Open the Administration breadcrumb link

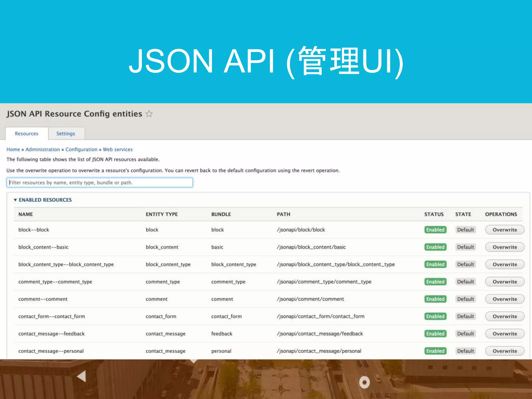pos(43,149)
